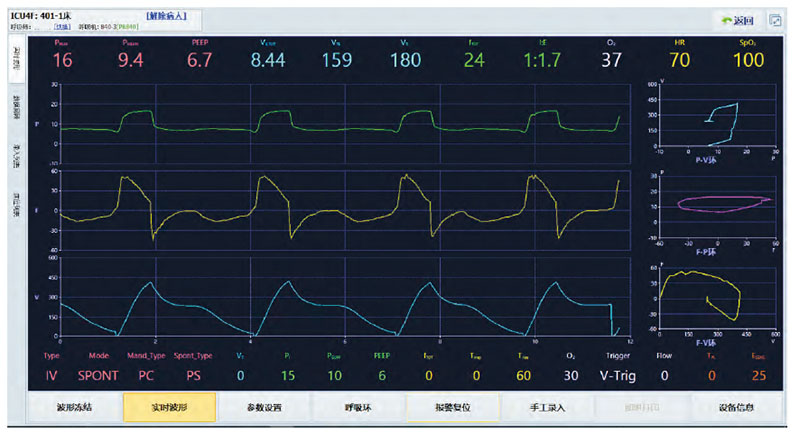Select the first vertical tab in left sidebar
This screenshot has height=434, width=800.
point(17,60)
